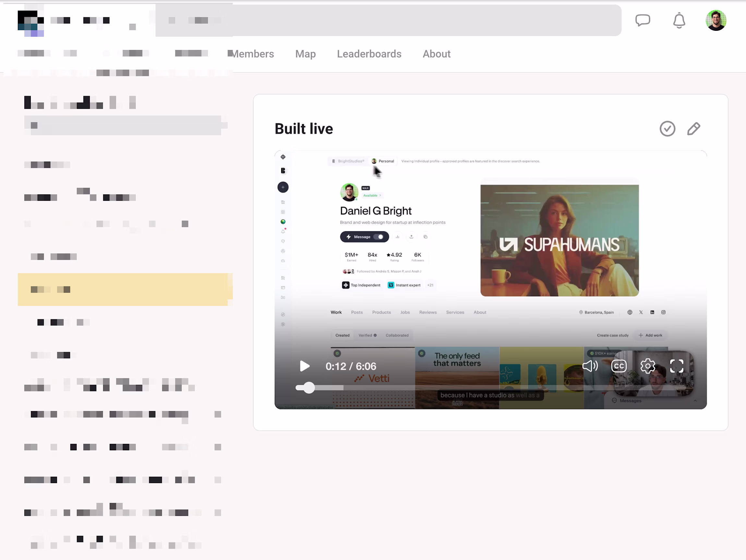Switch to the Leaderboards tab
This screenshot has height=560, width=746.
[369, 54]
